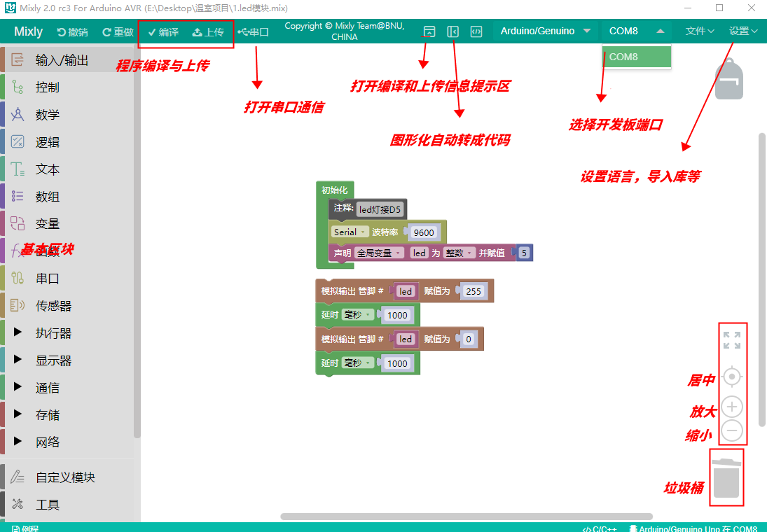Click the 9600 baud rate field
The height and width of the screenshot is (532, 767).
pos(423,232)
